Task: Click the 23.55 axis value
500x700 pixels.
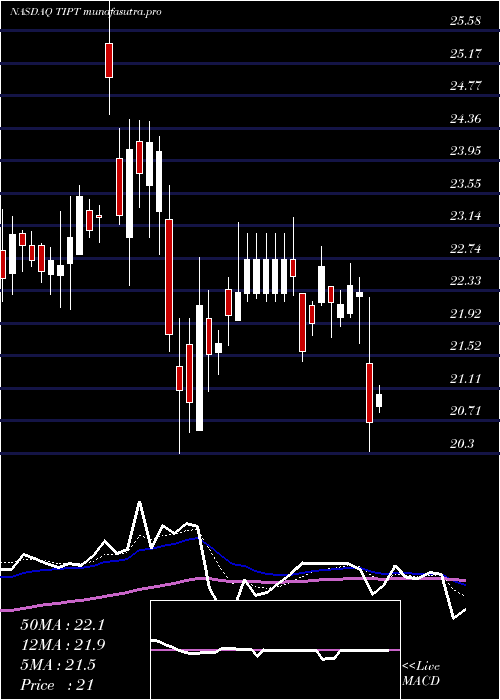Action: point(466,183)
